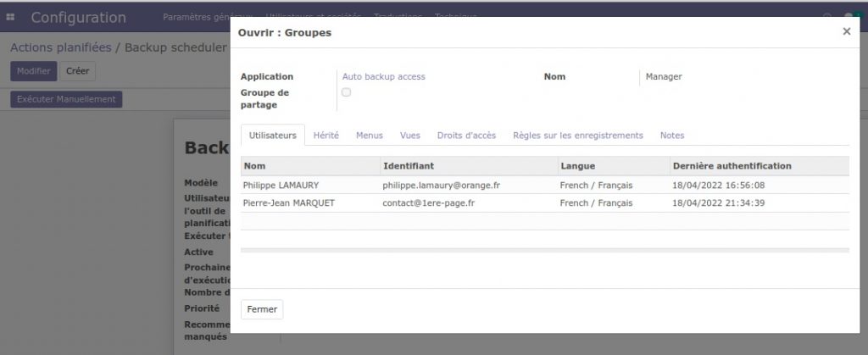868x355 pixels.
Task: Click the Fermer button
Action: [262, 309]
